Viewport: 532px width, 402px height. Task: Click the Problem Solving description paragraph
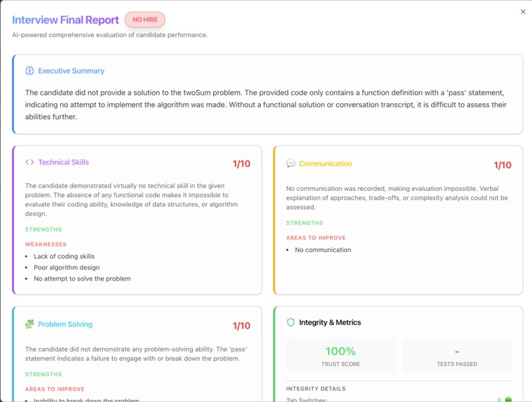[x=136, y=354]
